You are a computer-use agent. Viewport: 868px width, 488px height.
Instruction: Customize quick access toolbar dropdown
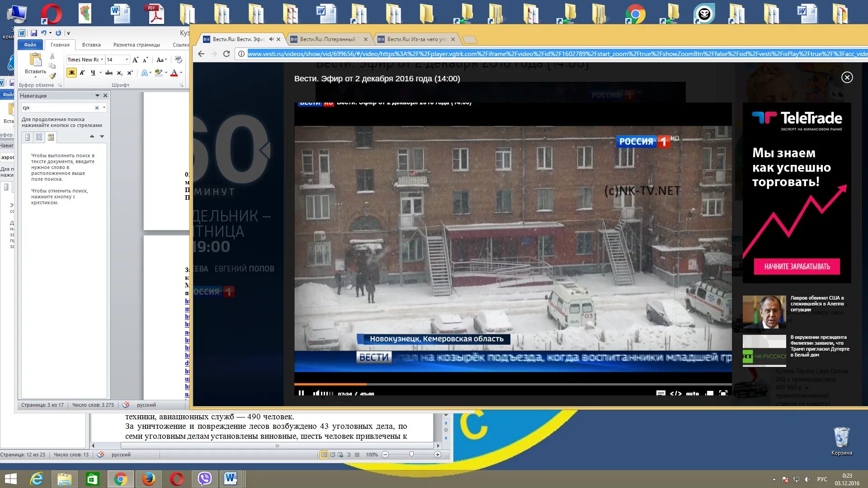pyautogui.click(x=68, y=33)
